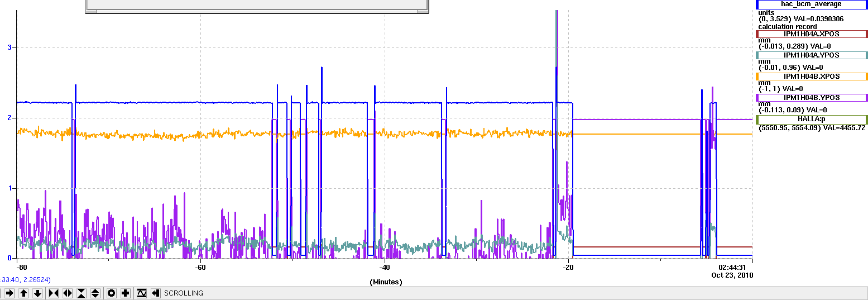Select the IPM1H04B.YPOS legend entry

[812, 98]
